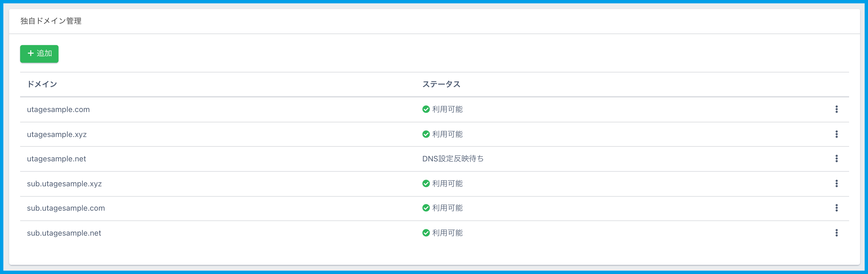This screenshot has width=868, height=274.
Task: Click the status check icon for sub.utagesample.net
Action: click(426, 233)
